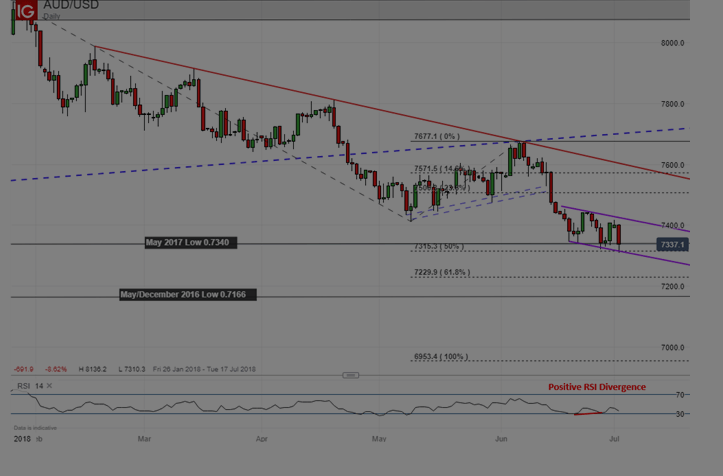Change the Daily timeframe label

tap(52, 16)
